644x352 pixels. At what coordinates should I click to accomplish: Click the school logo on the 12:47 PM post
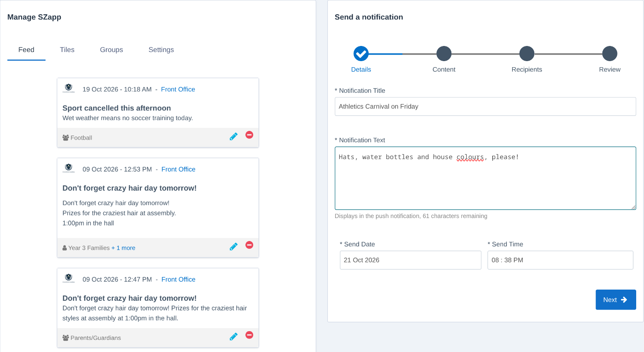coord(69,278)
